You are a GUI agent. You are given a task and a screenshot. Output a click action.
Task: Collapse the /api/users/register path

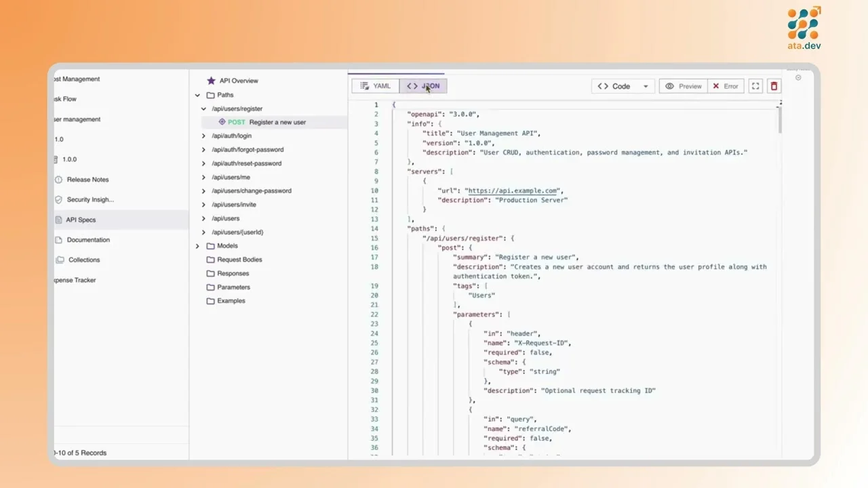pos(203,108)
